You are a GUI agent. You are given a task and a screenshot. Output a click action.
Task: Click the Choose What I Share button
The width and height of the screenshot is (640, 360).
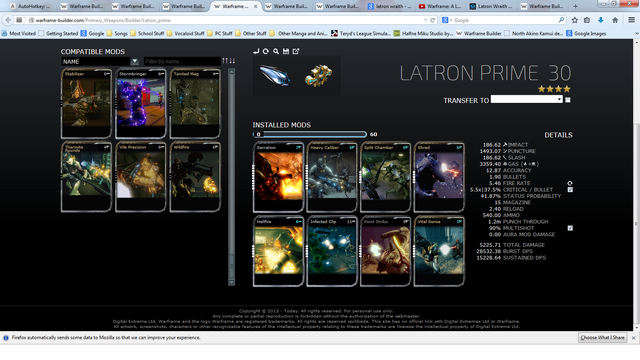pyautogui.click(x=602, y=338)
